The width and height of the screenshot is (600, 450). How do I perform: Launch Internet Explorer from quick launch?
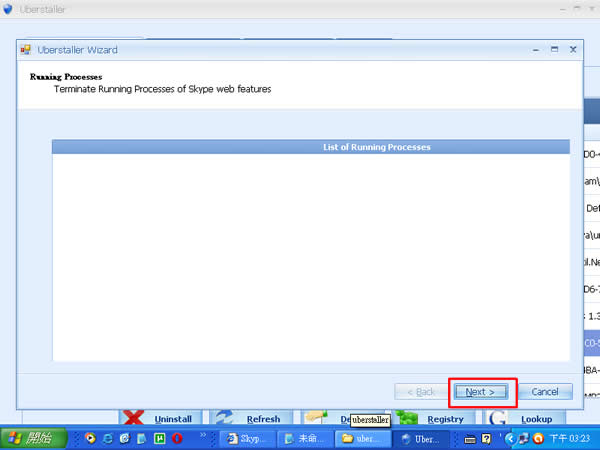108,438
